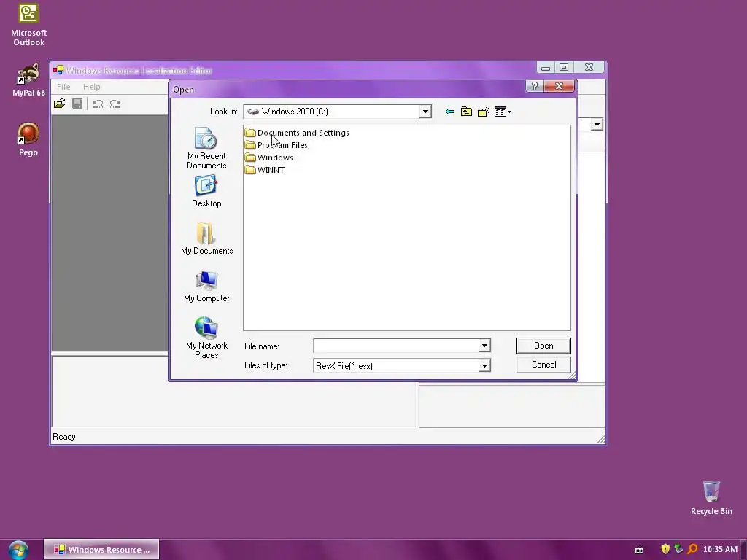Click the Open button in dialog
Screen dimensions: 747x560
point(543,346)
